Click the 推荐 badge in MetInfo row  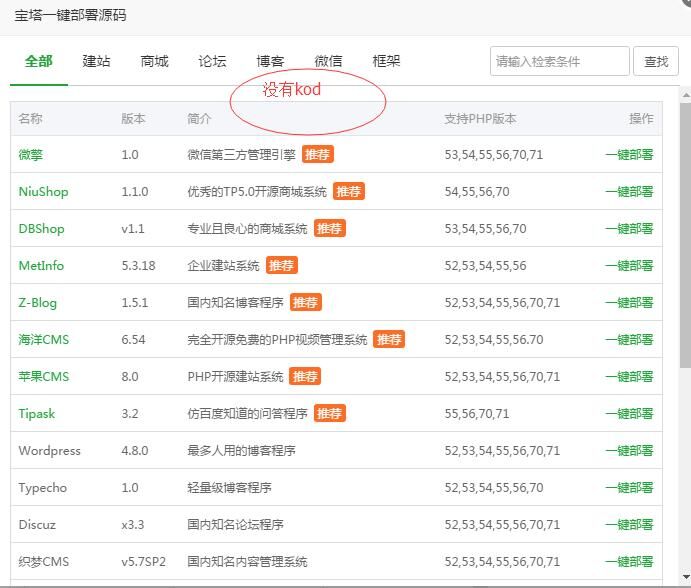[x=282, y=266]
